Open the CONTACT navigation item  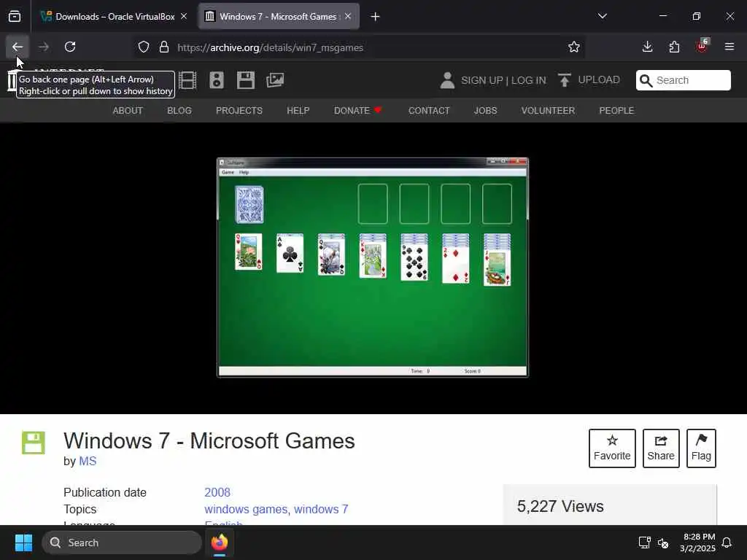(429, 111)
